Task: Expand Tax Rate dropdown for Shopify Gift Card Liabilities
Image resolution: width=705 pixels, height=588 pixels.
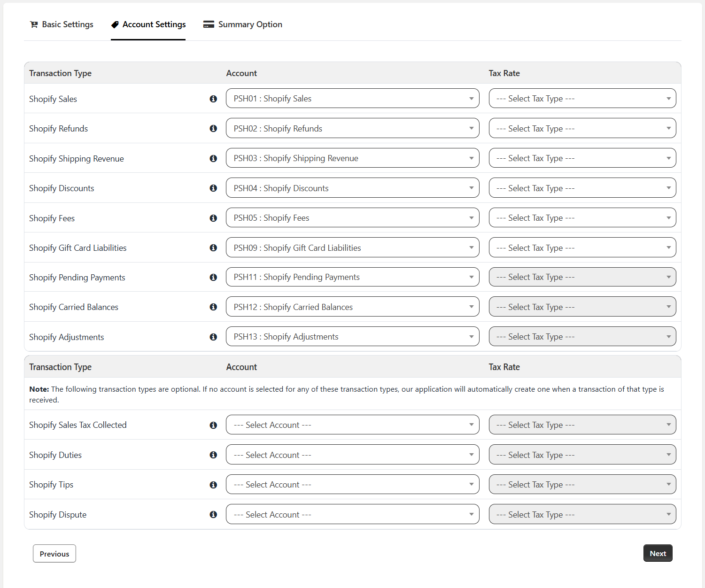Action: click(x=582, y=248)
